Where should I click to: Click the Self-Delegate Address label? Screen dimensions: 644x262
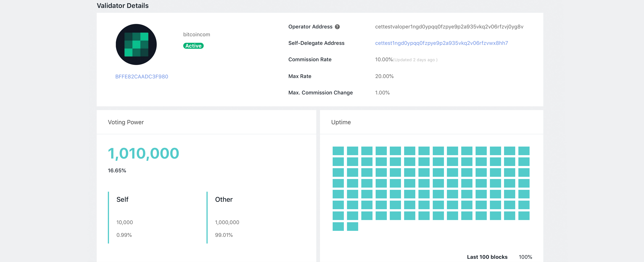tap(316, 43)
